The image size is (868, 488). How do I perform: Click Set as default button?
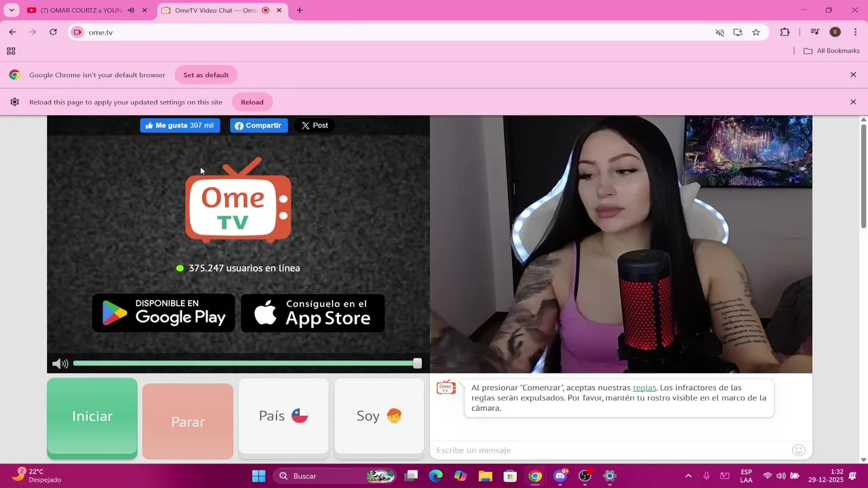click(x=206, y=75)
